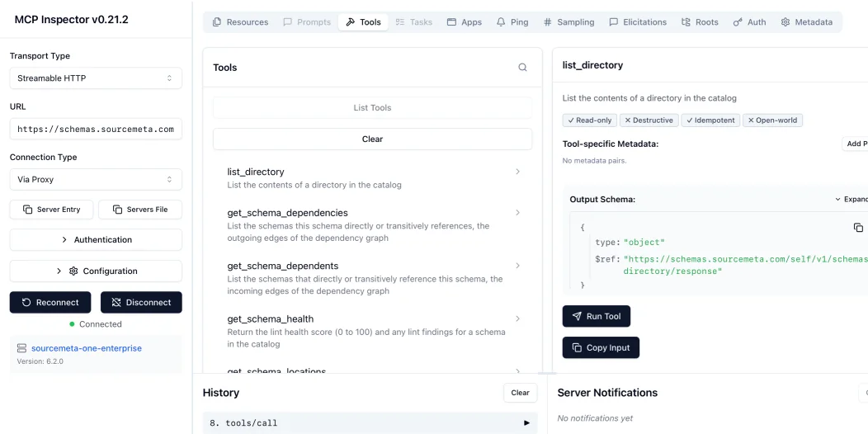The width and height of the screenshot is (868, 434).
Task: Click the MCP Inspector v0.21.2 title
Action: point(72,19)
